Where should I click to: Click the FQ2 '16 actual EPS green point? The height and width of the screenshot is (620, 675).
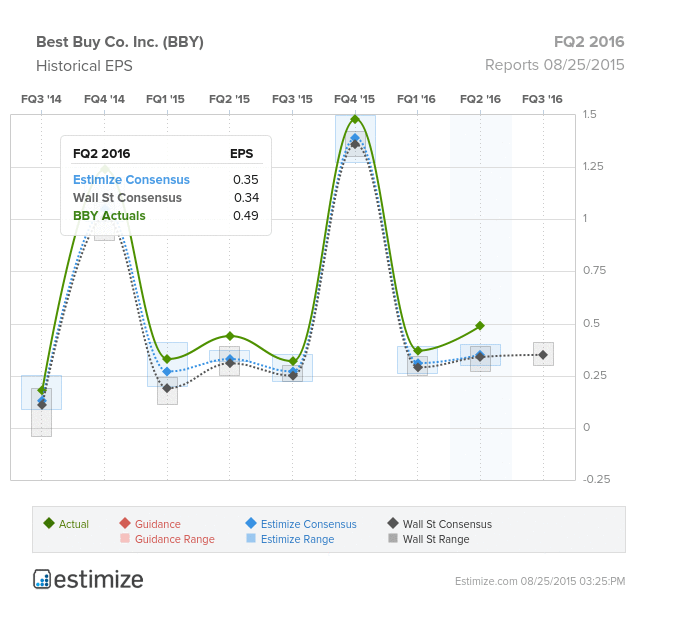point(480,326)
